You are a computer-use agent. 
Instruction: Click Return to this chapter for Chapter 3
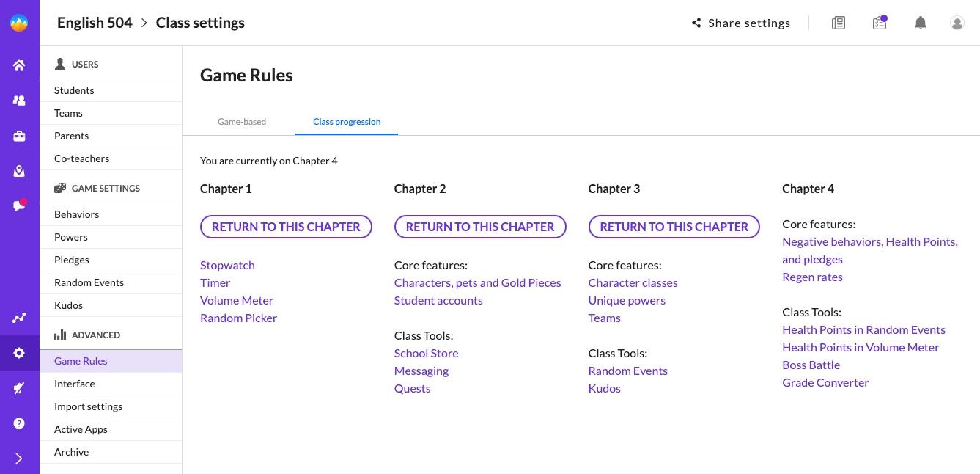coord(674,227)
